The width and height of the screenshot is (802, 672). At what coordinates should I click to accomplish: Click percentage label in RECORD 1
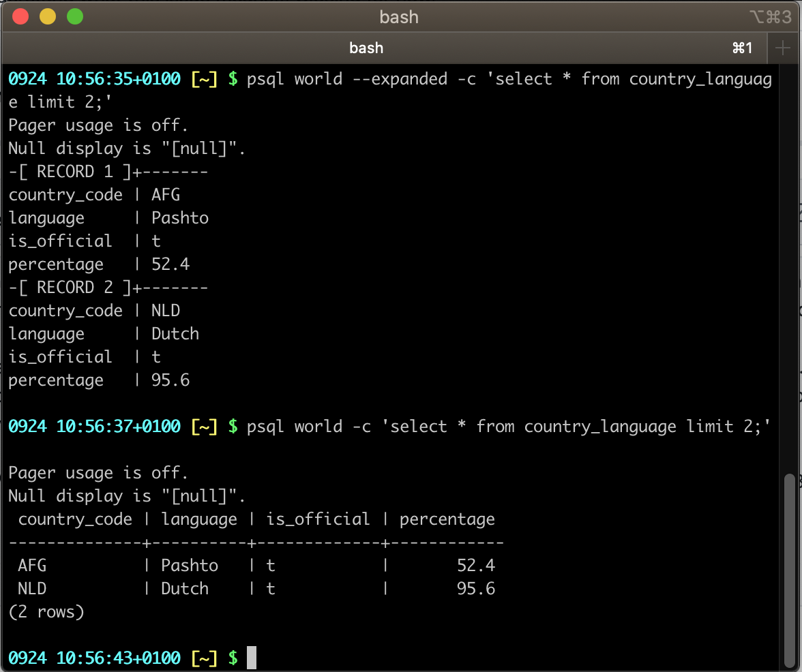pos(56,264)
